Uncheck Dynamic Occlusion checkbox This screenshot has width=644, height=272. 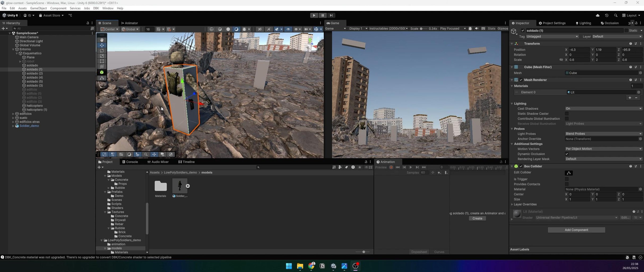click(567, 154)
